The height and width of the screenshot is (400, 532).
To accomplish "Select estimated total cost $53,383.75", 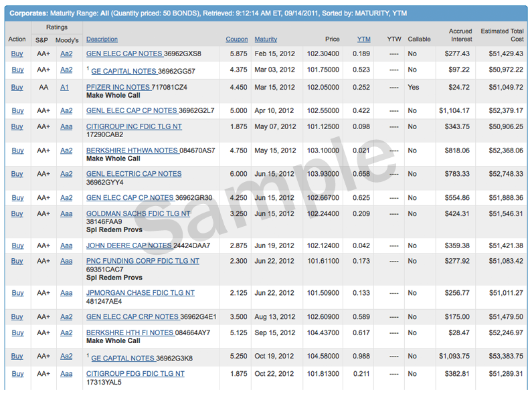I will point(506,356).
